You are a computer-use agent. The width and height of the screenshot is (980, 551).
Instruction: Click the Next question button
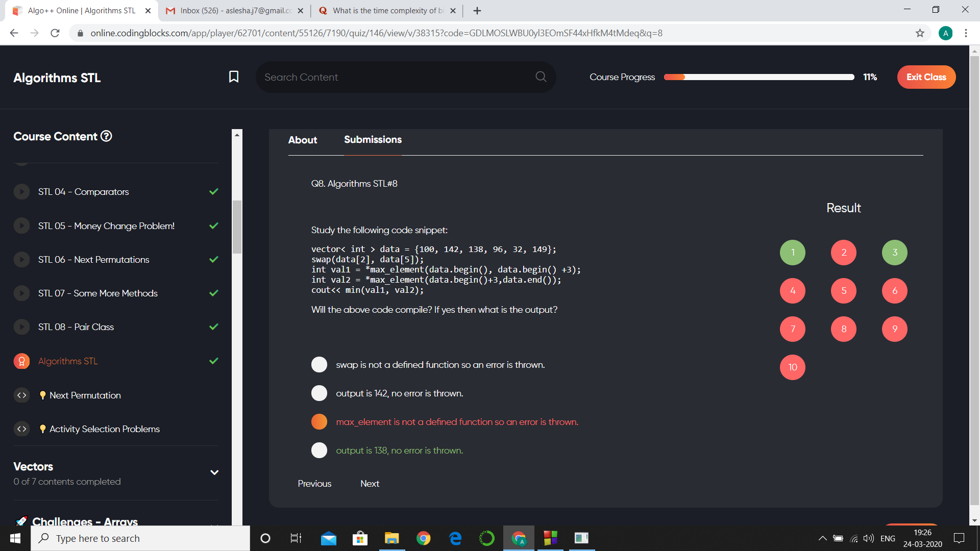tap(370, 484)
